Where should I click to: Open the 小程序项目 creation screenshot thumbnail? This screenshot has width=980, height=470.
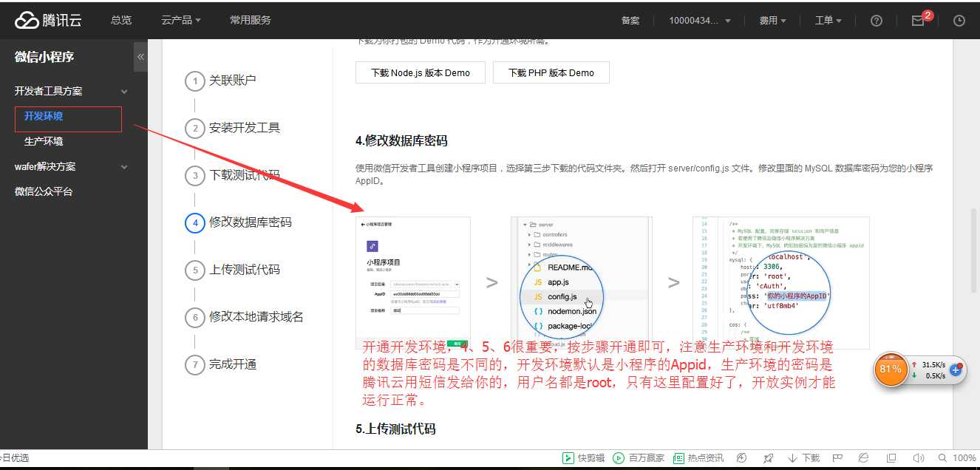pyautogui.click(x=413, y=282)
